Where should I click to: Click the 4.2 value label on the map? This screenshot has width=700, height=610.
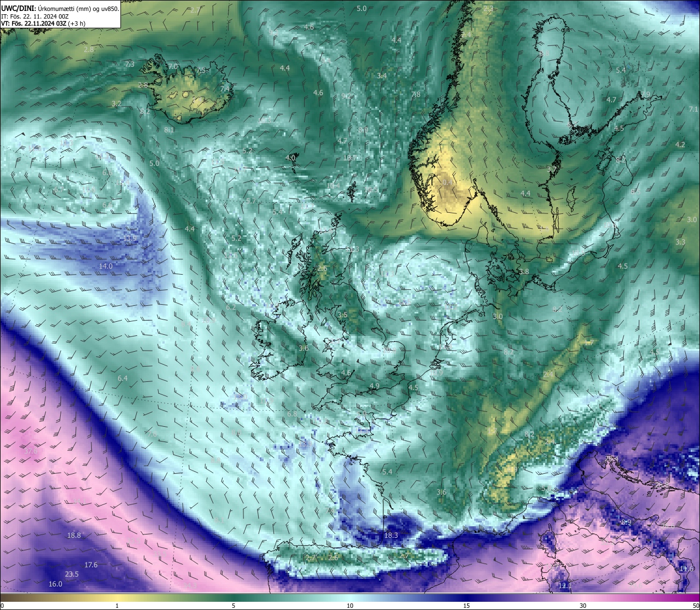coord(680,145)
